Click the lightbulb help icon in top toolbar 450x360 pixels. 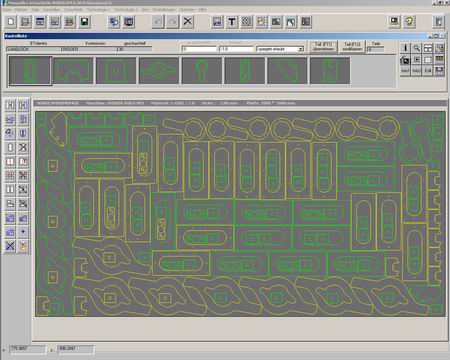(409, 22)
